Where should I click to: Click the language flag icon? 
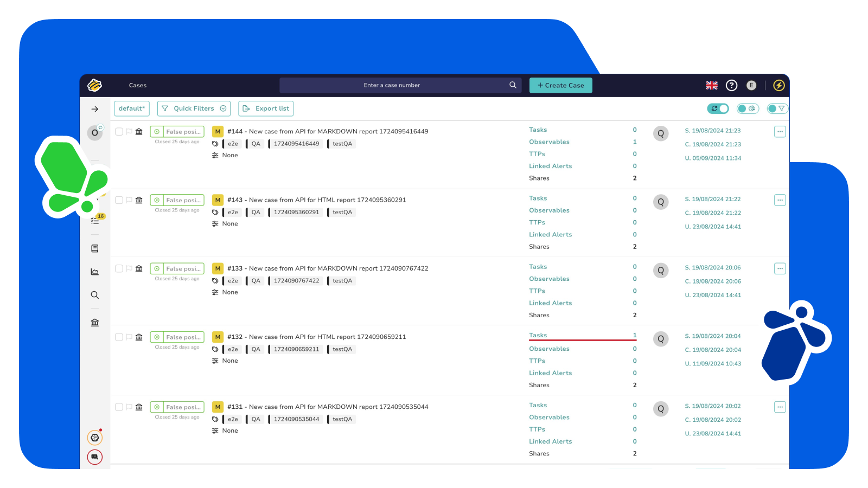tap(711, 85)
